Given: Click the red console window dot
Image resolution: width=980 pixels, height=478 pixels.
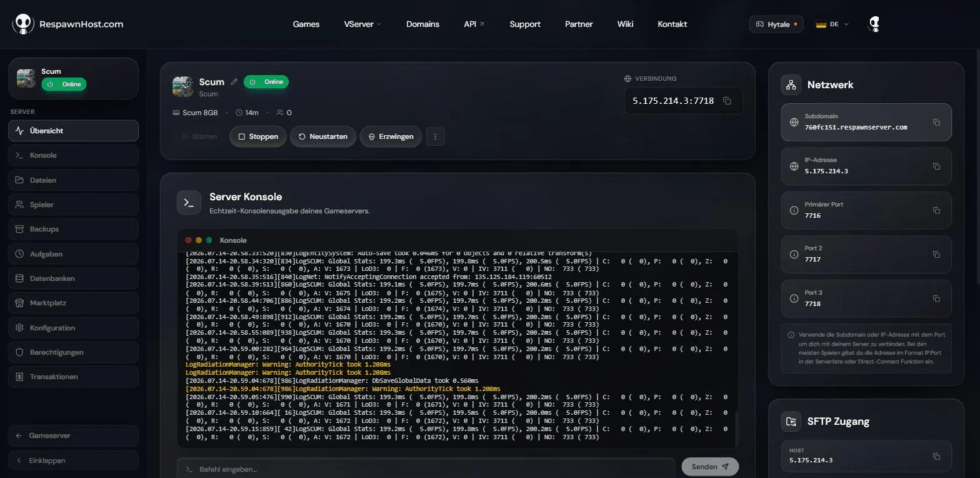Looking at the screenshot, I should point(189,240).
